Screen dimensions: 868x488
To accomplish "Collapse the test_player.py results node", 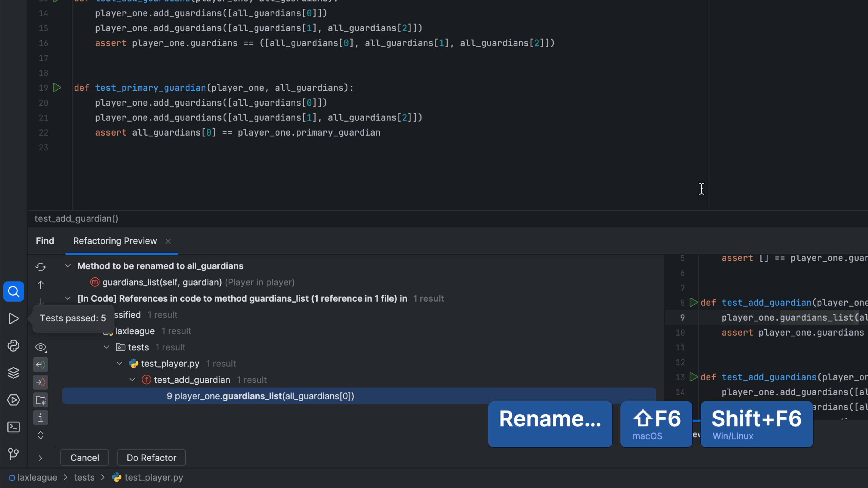I will [x=119, y=363].
